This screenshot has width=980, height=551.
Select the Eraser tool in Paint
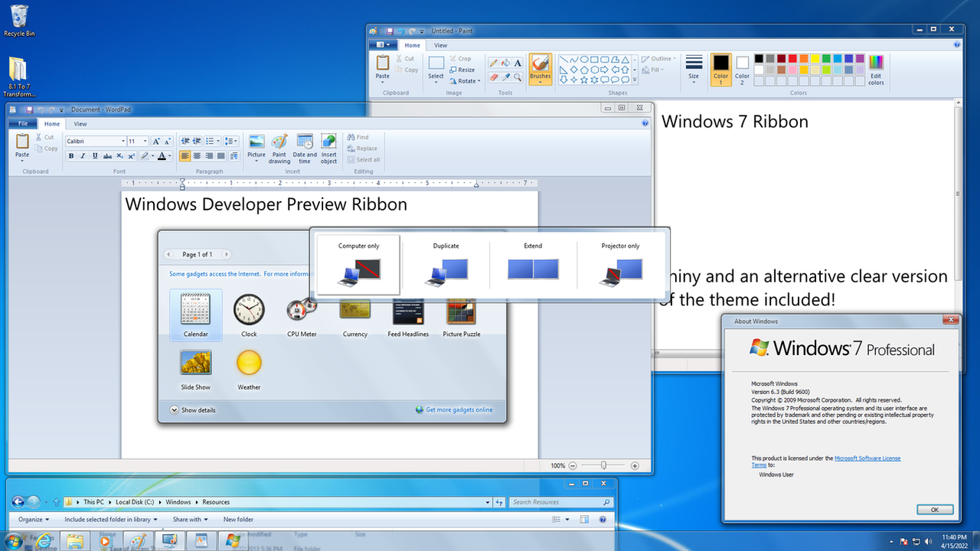(494, 77)
